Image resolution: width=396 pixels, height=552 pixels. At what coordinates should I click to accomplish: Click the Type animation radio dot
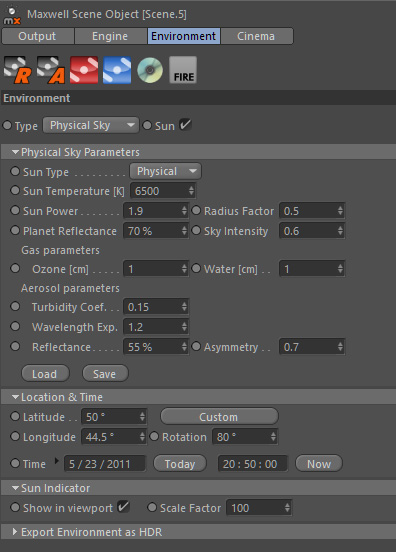tap(7, 125)
